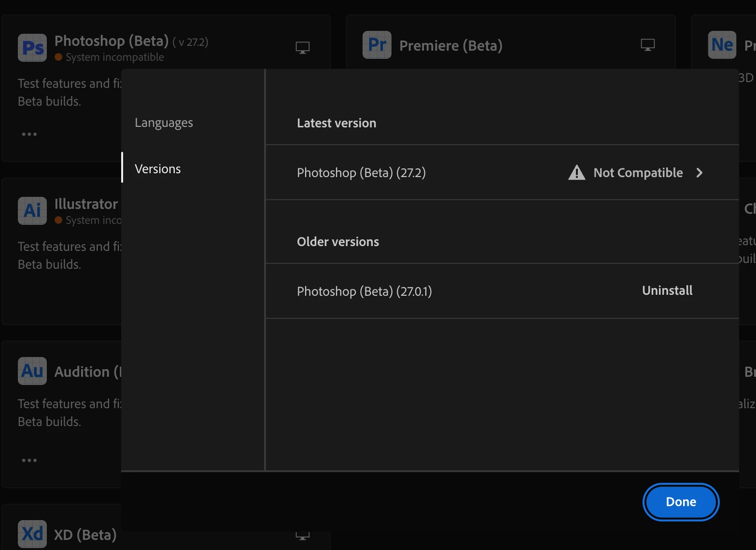Click System incompatible under Photoshop (Beta)

coord(115,57)
